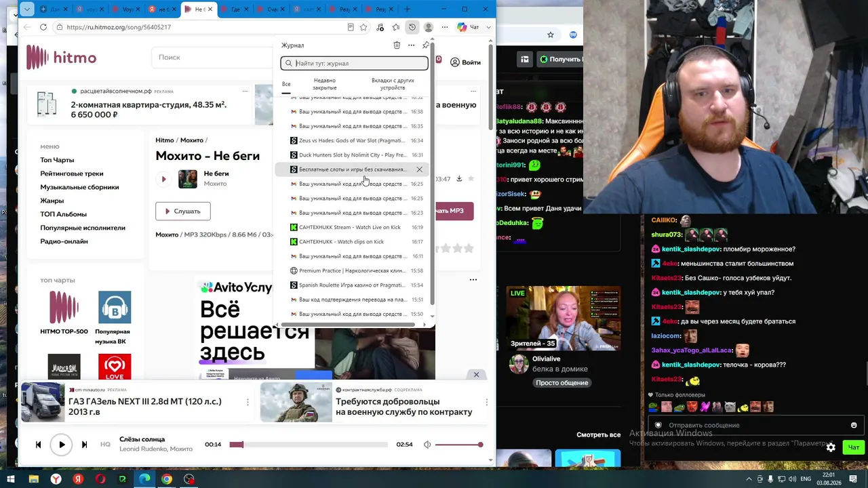Open options for the ГАЗель ad
The width and height of the screenshot is (868, 488).
click(248, 402)
